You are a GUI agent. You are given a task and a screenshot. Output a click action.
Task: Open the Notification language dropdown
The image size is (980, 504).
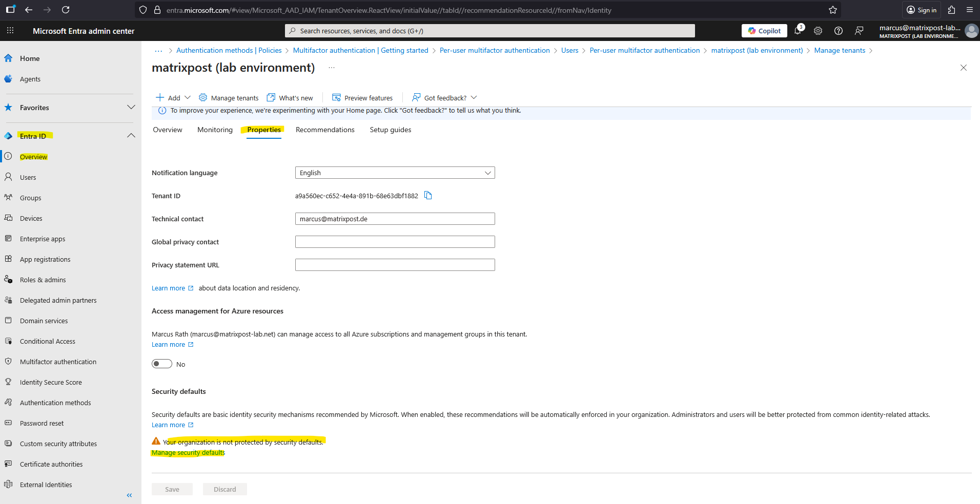(395, 173)
